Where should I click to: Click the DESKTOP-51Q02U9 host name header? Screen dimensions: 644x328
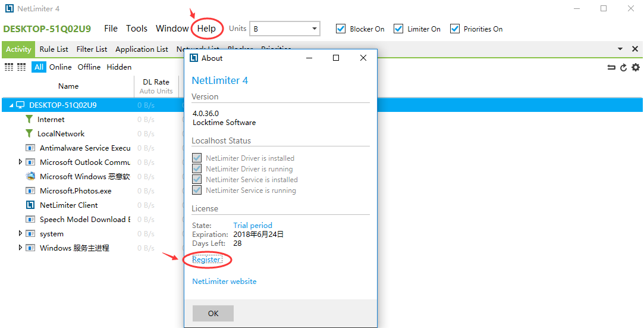tap(47, 29)
